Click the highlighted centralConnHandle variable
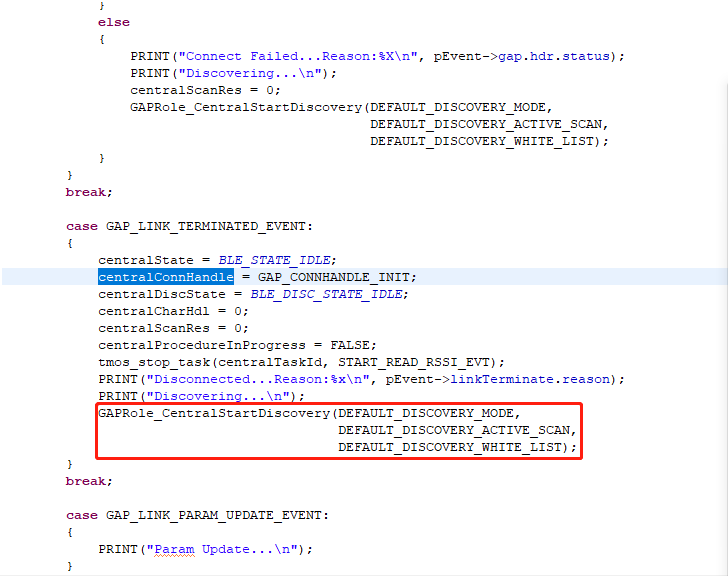728x576 pixels. pyautogui.click(x=165, y=277)
